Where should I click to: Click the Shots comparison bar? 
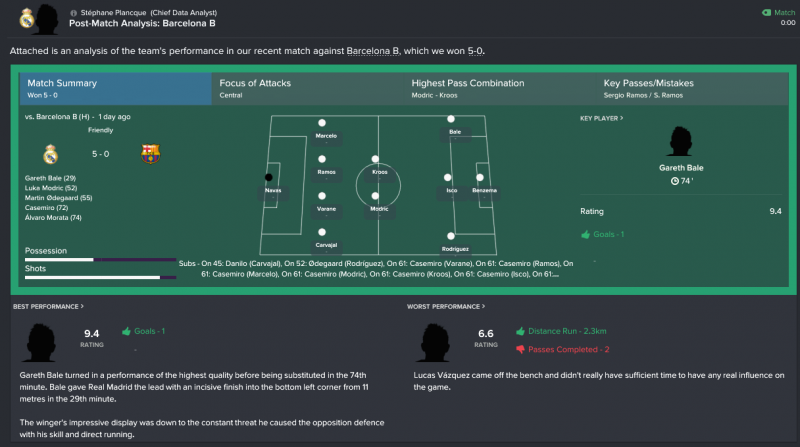pos(101,278)
